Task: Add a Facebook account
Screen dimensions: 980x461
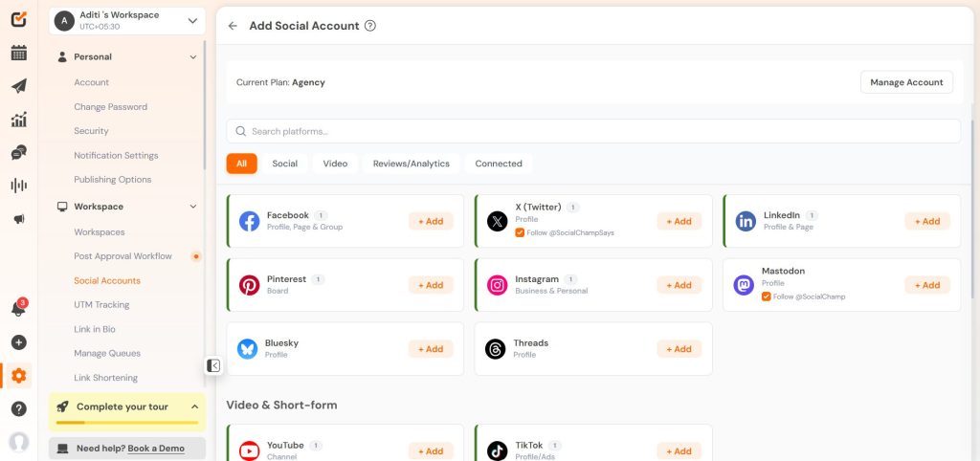Action: 431,221
